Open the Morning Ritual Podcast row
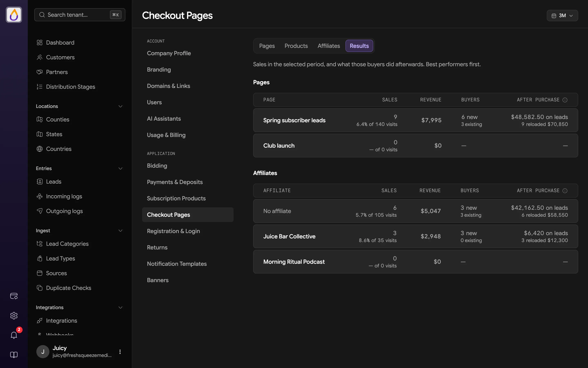This screenshot has height=368, width=588. coord(415,262)
